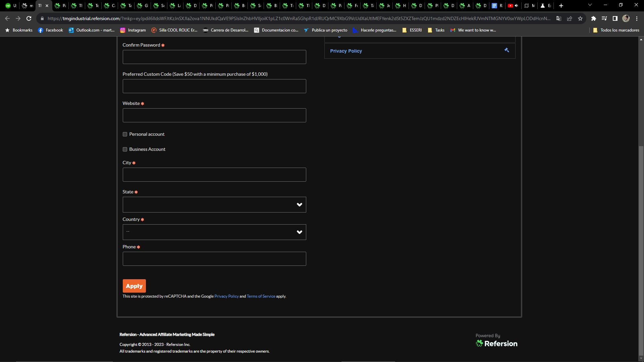Click the Terms of Service link
Viewport: 644px width, 362px height.
point(261,296)
